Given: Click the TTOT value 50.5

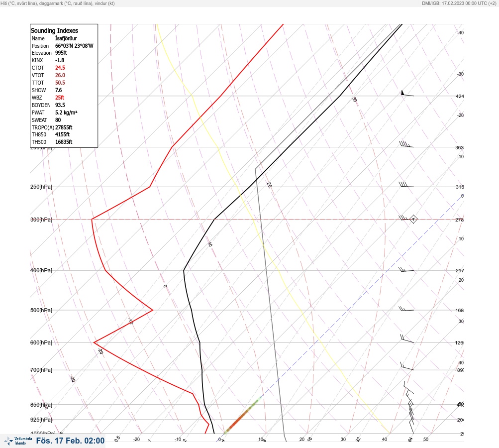Looking at the screenshot, I should point(60,83).
